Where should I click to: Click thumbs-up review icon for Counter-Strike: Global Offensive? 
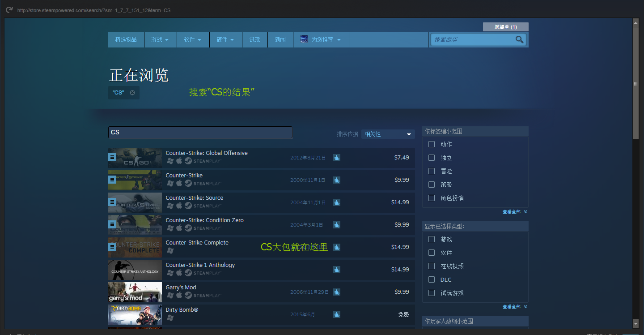click(x=337, y=158)
